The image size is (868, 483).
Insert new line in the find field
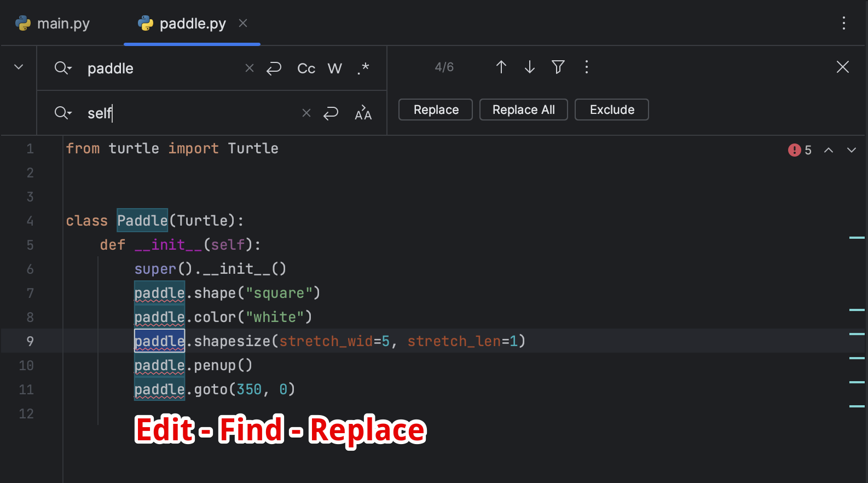pos(274,68)
